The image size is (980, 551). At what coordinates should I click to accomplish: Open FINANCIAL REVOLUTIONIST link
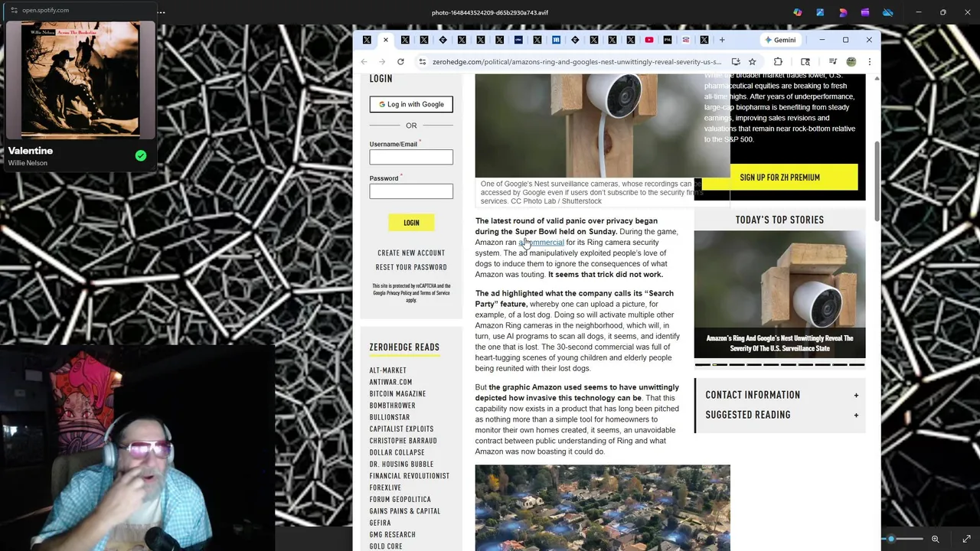click(x=409, y=476)
